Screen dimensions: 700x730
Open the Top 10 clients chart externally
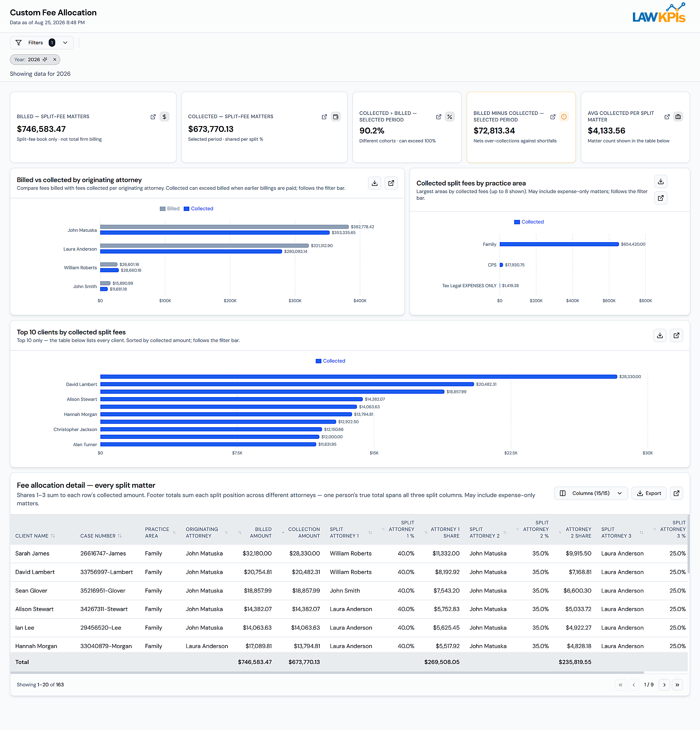(676, 335)
